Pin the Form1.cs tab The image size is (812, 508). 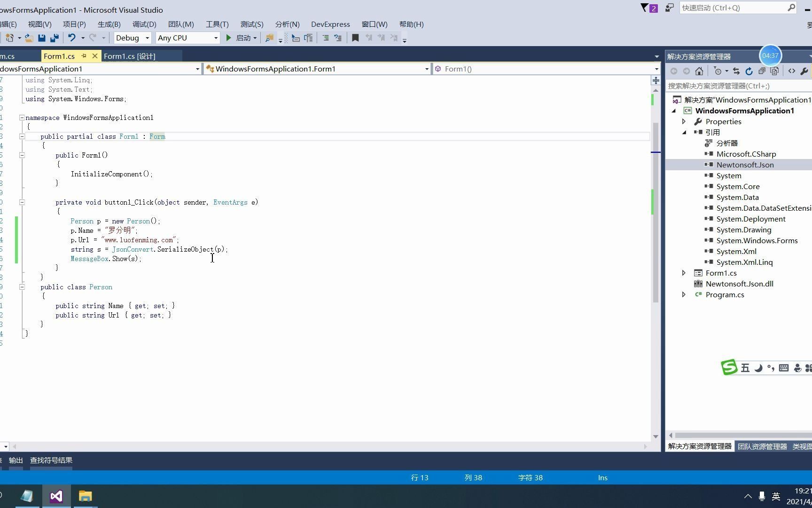click(x=84, y=56)
